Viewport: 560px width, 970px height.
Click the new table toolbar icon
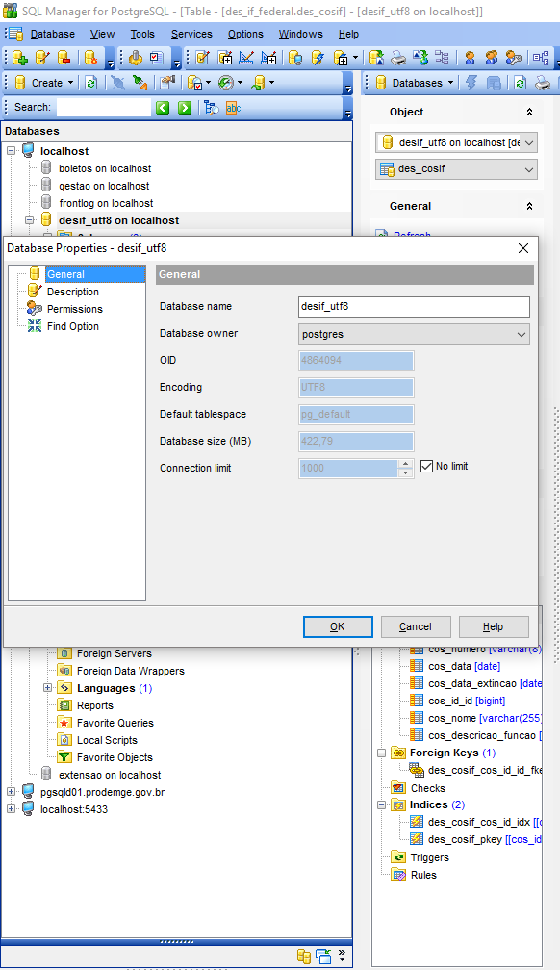point(226,58)
